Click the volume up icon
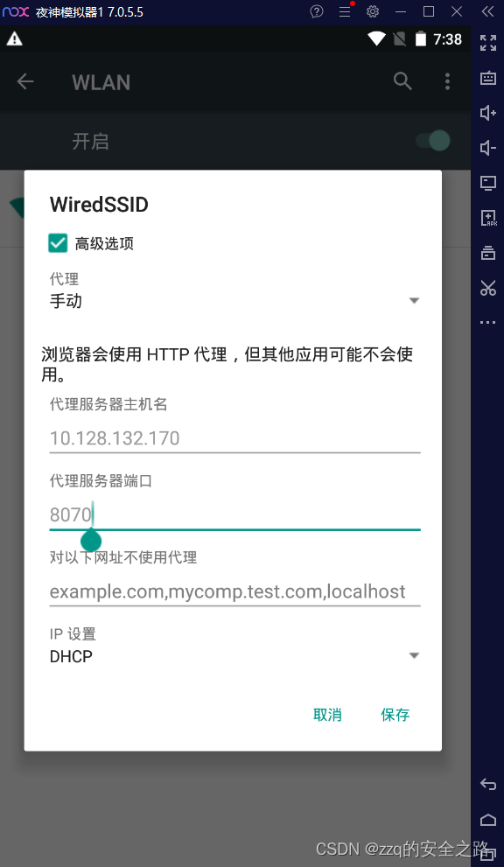The image size is (504, 867). (x=488, y=113)
